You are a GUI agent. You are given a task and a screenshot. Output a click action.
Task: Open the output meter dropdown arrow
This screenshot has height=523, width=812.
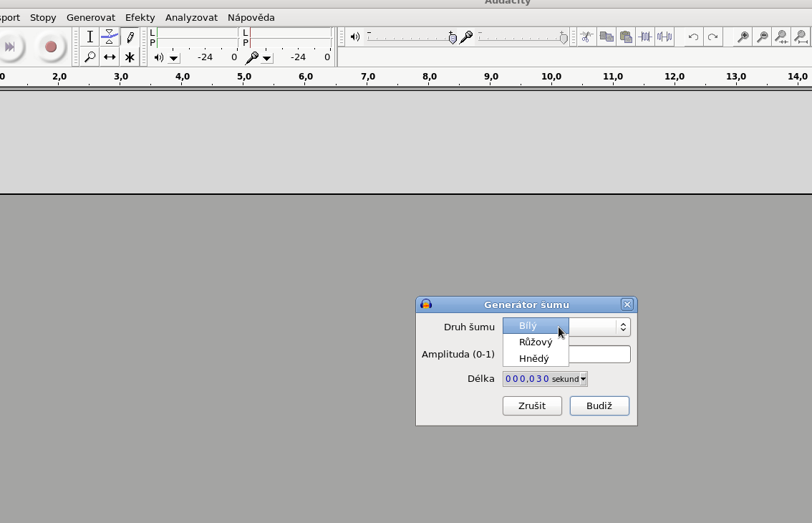point(174,58)
